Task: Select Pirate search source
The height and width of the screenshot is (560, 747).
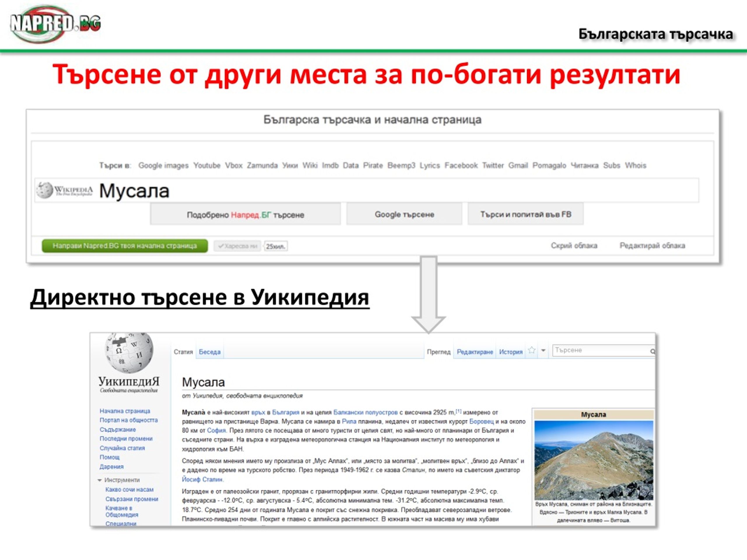Action: tap(373, 165)
